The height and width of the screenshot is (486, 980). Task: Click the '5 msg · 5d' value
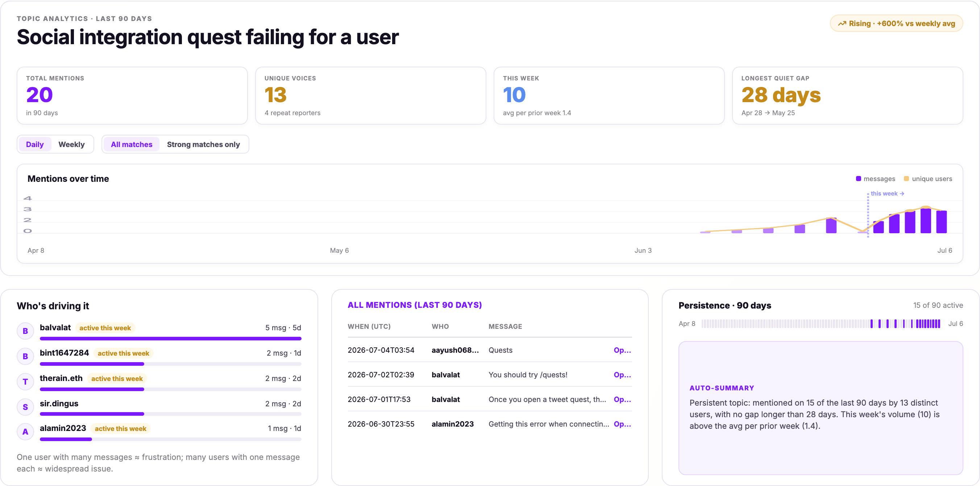coord(283,328)
